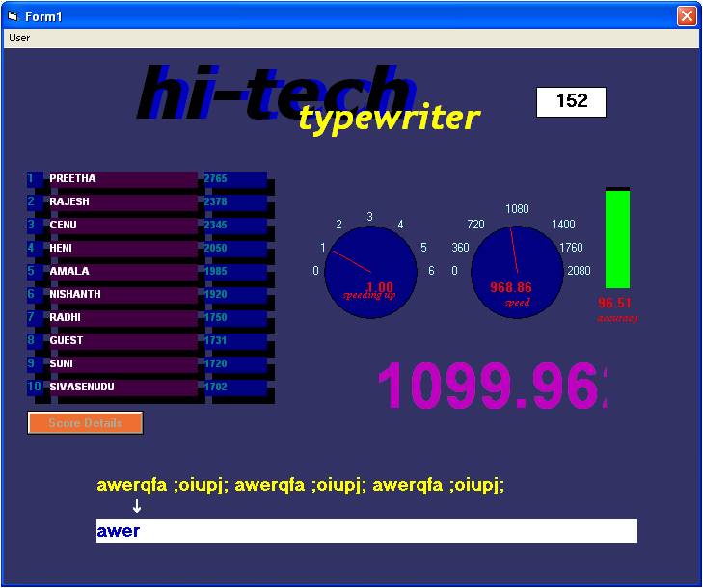Viewport: 703px width, 588px height.
Task: Click the typing input field containing 'awer'
Action: click(x=366, y=530)
